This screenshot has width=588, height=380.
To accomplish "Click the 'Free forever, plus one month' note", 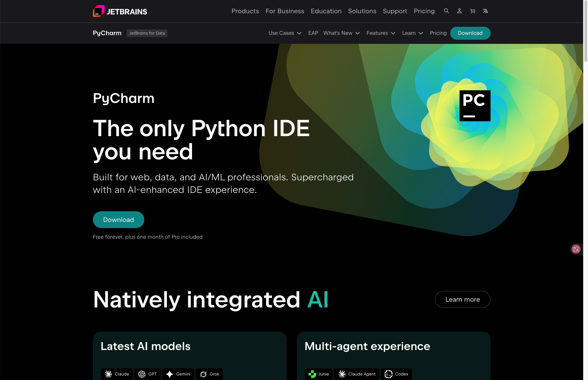I will (148, 237).
